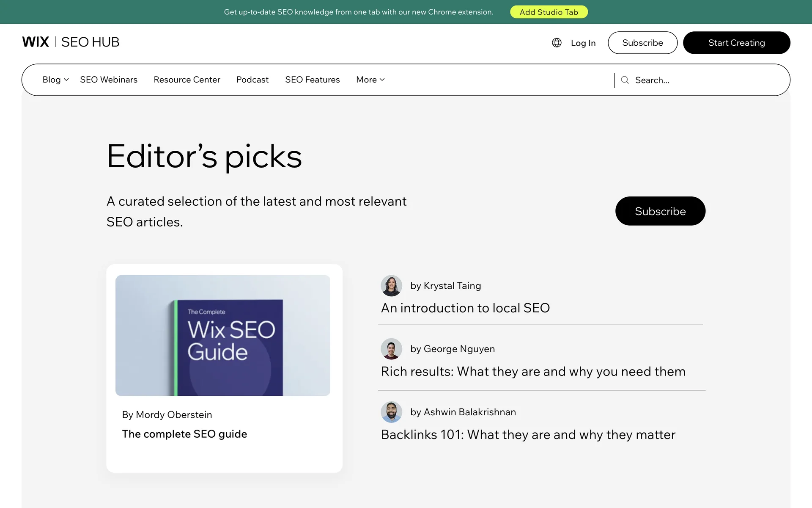Expand the More navigation dropdown

[x=370, y=80]
